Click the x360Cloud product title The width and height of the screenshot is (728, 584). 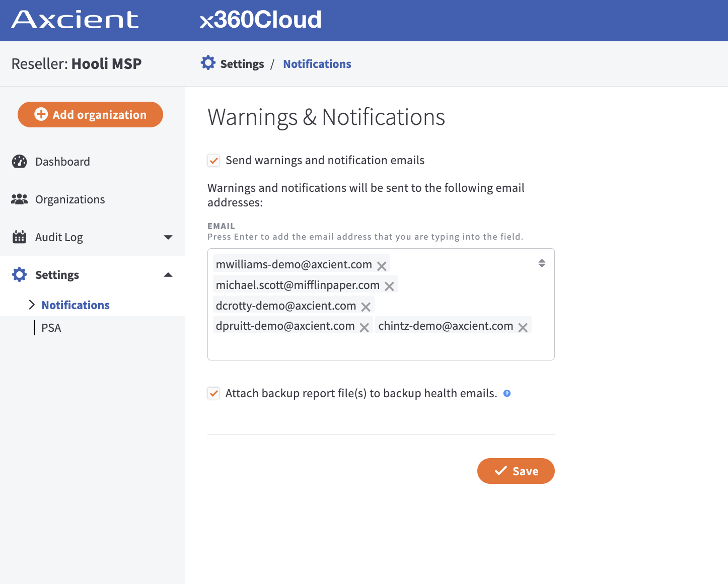click(x=260, y=20)
